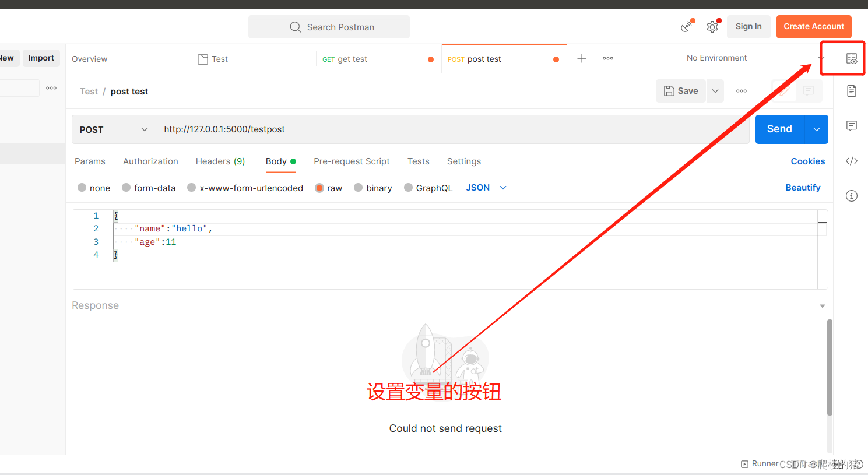This screenshot has height=475, width=868.
Task: Click the Search Postman box
Action: (329, 27)
